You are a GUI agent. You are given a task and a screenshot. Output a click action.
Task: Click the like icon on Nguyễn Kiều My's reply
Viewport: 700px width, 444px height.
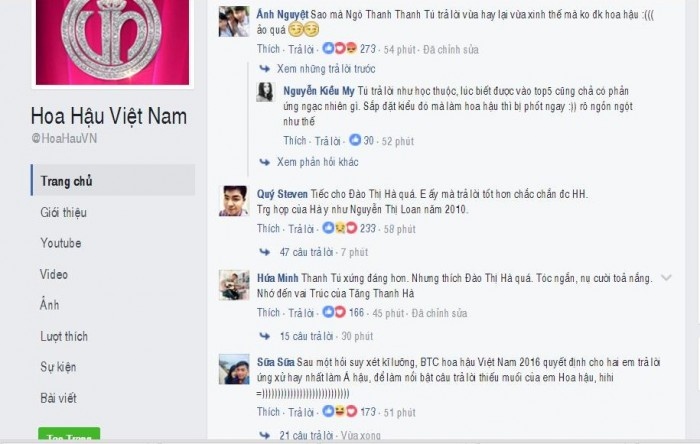pyautogui.click(x=355, y=140)
